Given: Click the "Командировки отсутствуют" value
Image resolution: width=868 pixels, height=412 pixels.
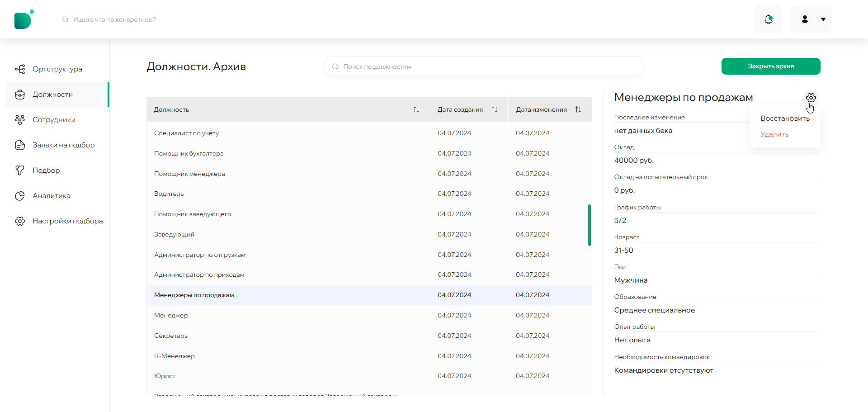Looking at the screenshot, I should [664, 370].
